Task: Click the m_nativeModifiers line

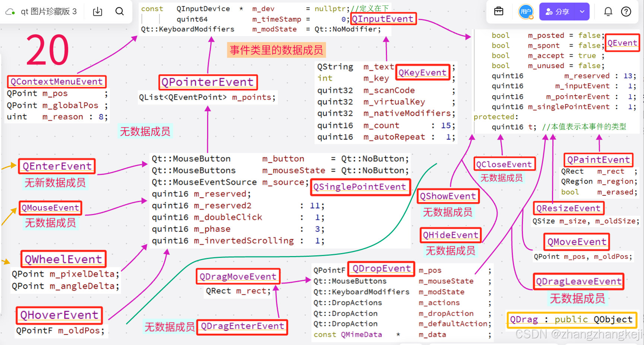Action: (386, 113)
